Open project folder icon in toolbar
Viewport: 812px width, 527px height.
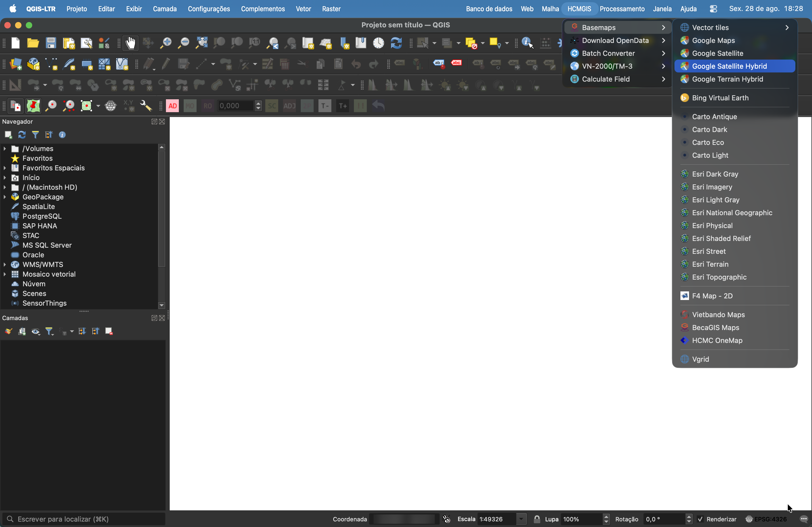click(33, 43)
